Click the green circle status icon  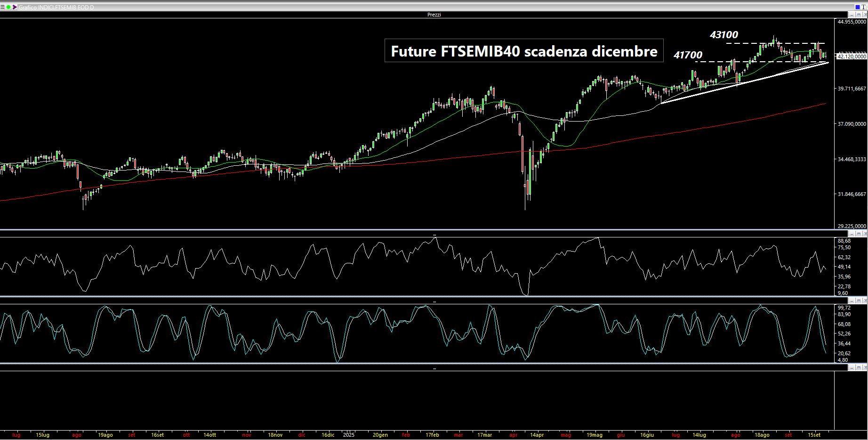click(x=8, y=7)
